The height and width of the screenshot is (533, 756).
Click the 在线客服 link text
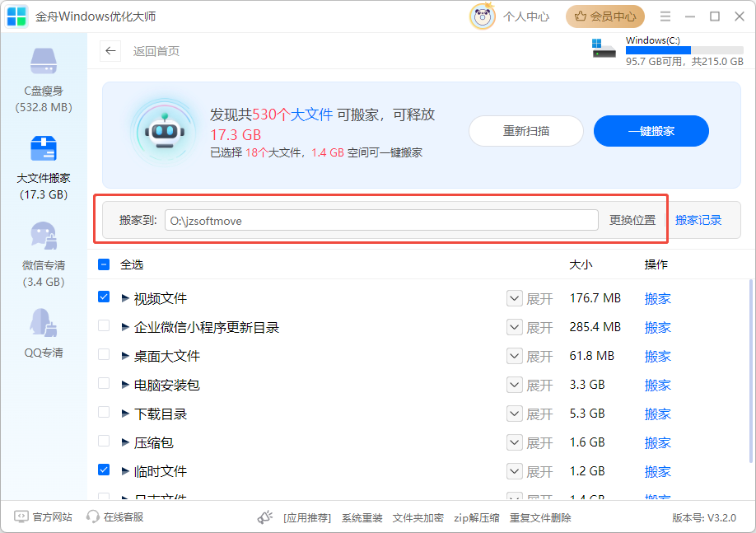[x=124, y=517]
